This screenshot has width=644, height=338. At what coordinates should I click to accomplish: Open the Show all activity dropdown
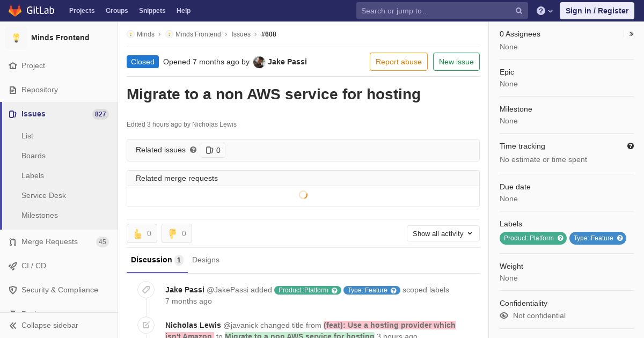(x=443, y=233)
